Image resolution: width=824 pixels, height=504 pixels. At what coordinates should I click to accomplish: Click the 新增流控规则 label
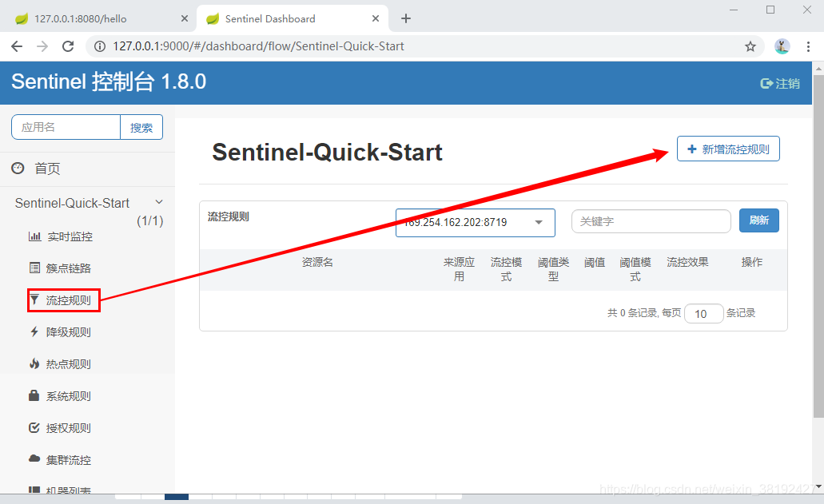pos(736,149)
